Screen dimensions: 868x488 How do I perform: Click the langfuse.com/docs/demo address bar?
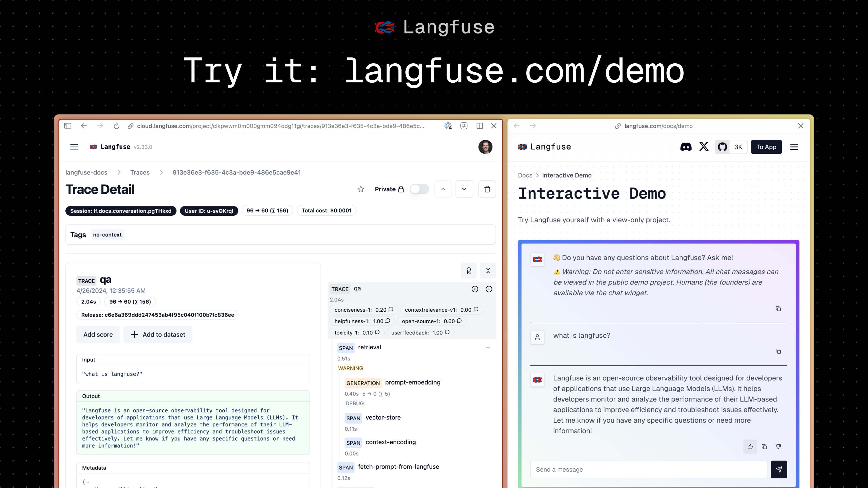coord(654,126)
